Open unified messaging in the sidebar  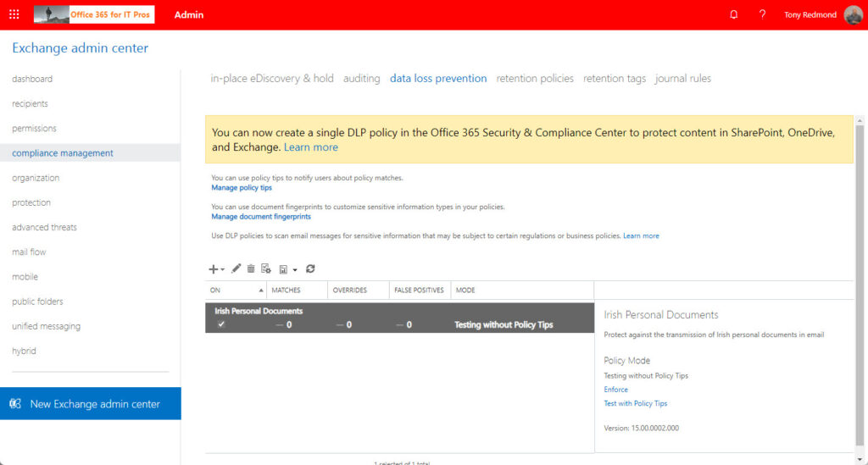[x=46, y=326]
